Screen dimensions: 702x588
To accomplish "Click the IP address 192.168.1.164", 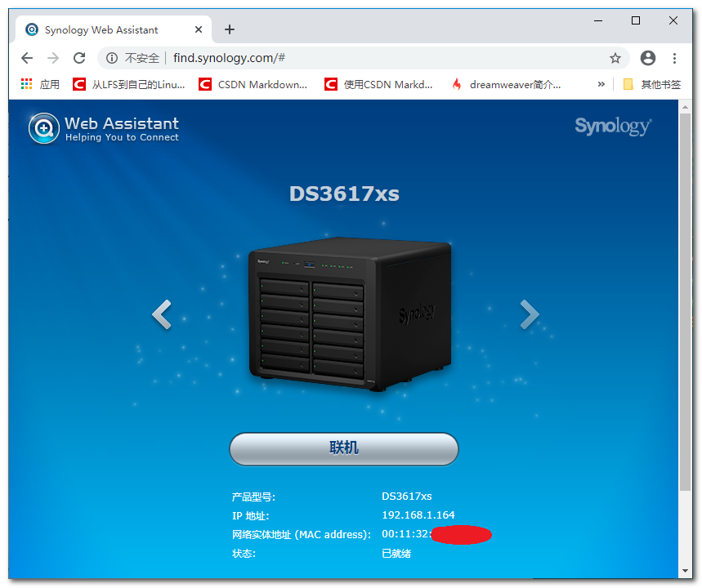I will tap(418, 515).
